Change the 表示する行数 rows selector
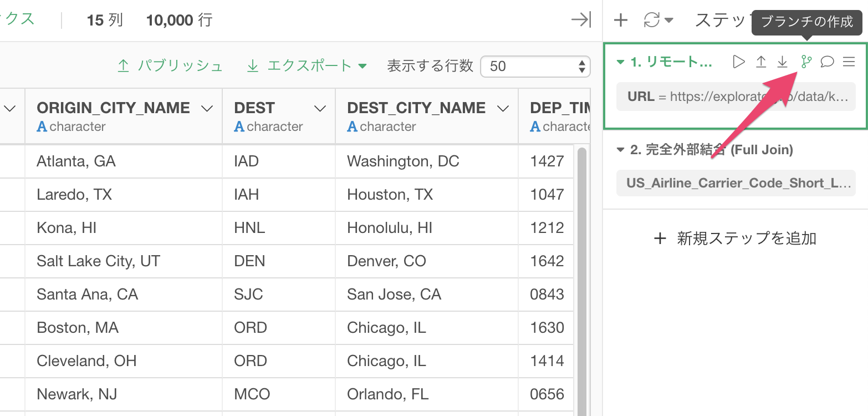Image resolution: width=868 pixels, height=416 pixels. click(x=534, y=67)
